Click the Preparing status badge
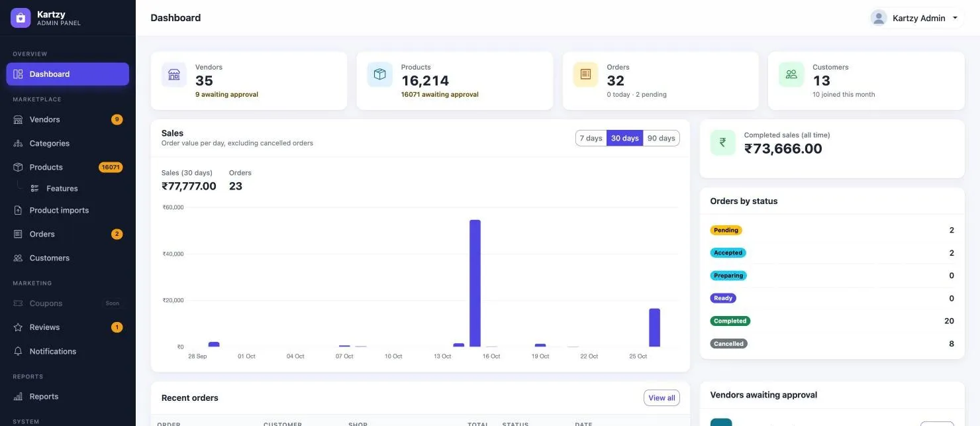Screen dimensions: 980x426 pos(728,276)
